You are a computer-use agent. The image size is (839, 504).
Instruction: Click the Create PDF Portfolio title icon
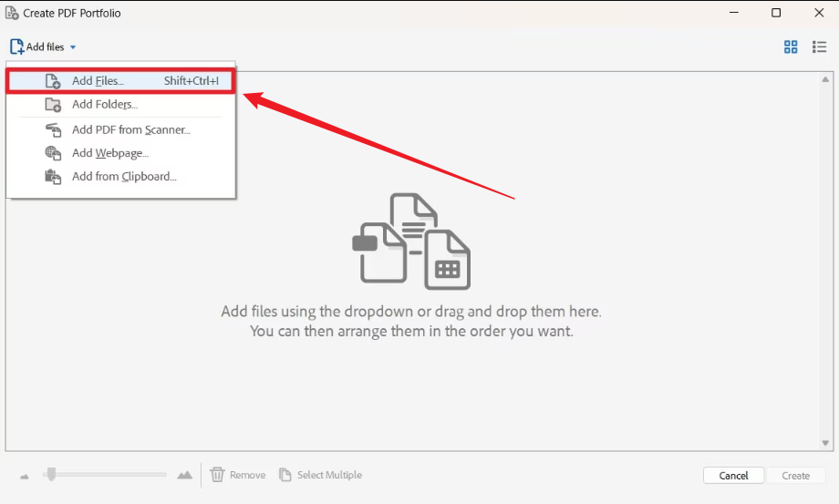(x=12, y=13)
